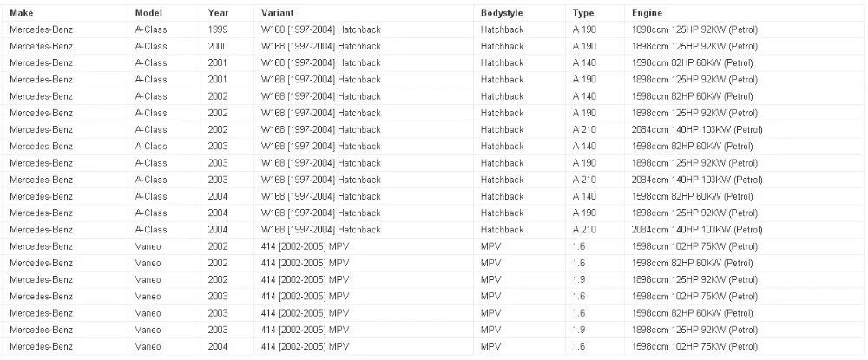Click the MPV bodystyle cell in the 2004 row

click(x=490, y=347)
